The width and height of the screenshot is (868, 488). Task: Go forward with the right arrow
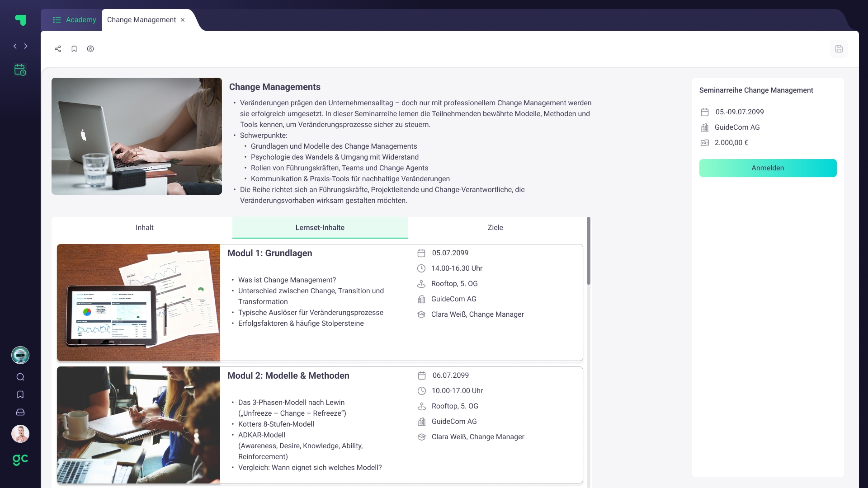pos(26,46)
